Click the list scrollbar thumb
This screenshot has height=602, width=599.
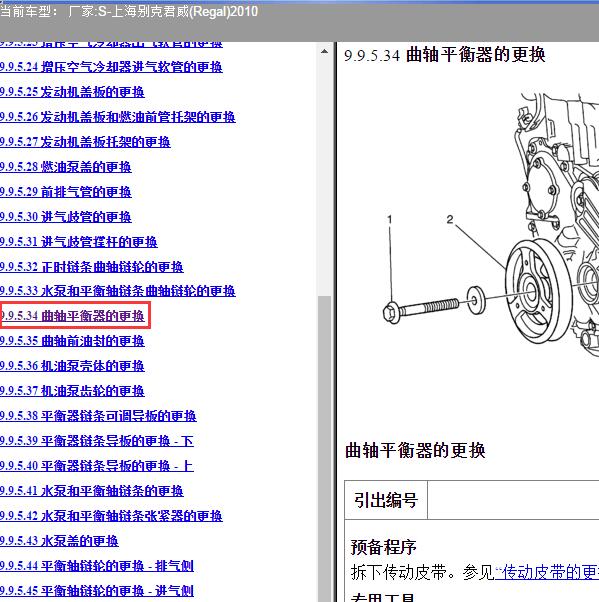tap(324, 448)
